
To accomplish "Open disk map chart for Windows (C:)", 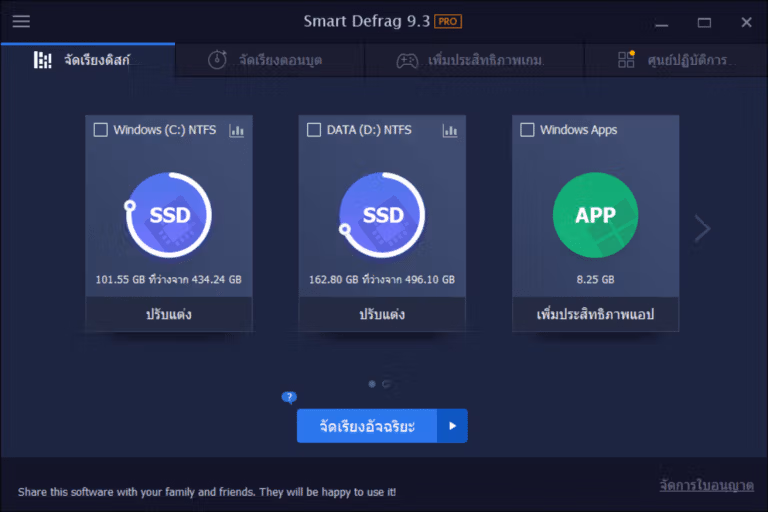I will click(x=237, y=130).
